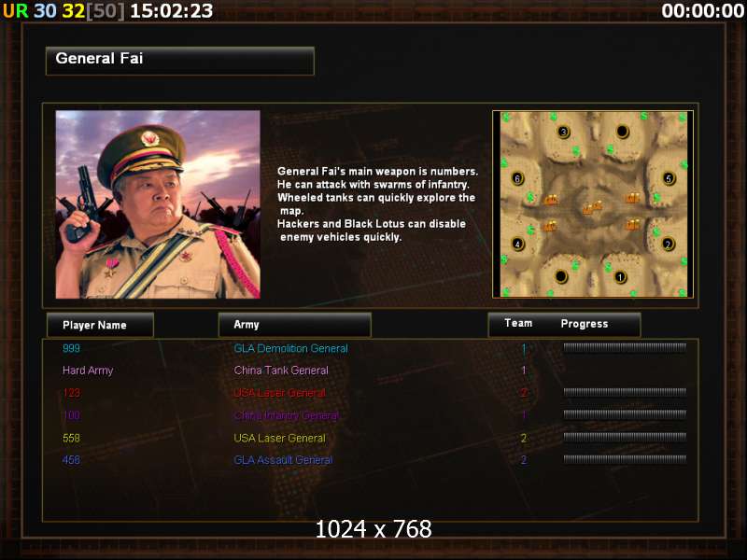This screenshot has width=747, height=560.
Task: Click the Player Name column header
Action: click(x=100, y=325)
